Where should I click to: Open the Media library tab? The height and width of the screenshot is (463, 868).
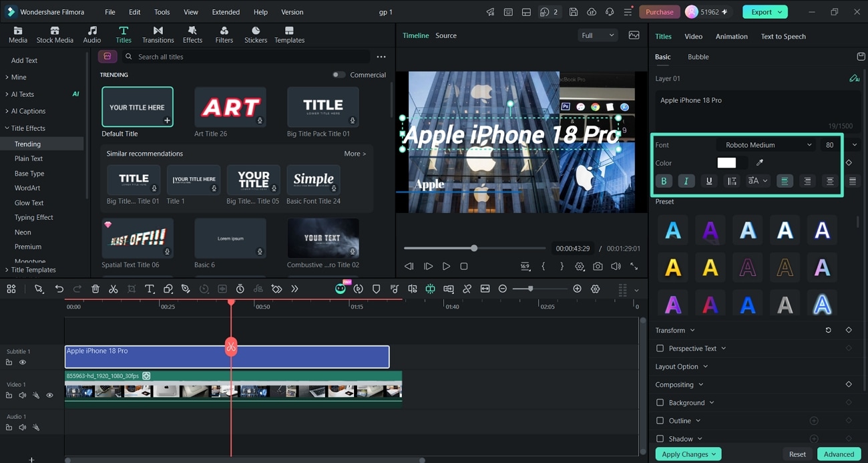(18, 35)
